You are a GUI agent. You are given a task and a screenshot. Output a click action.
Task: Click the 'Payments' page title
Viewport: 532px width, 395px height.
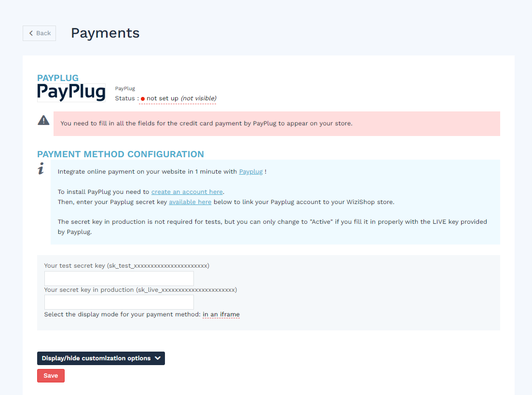pos(105,33)
